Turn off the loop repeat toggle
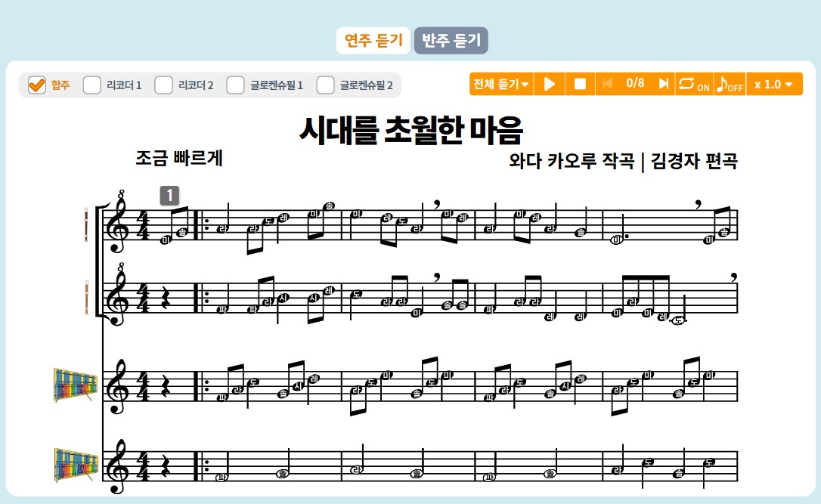The image size is (821, 504). [x=692, y=84]
